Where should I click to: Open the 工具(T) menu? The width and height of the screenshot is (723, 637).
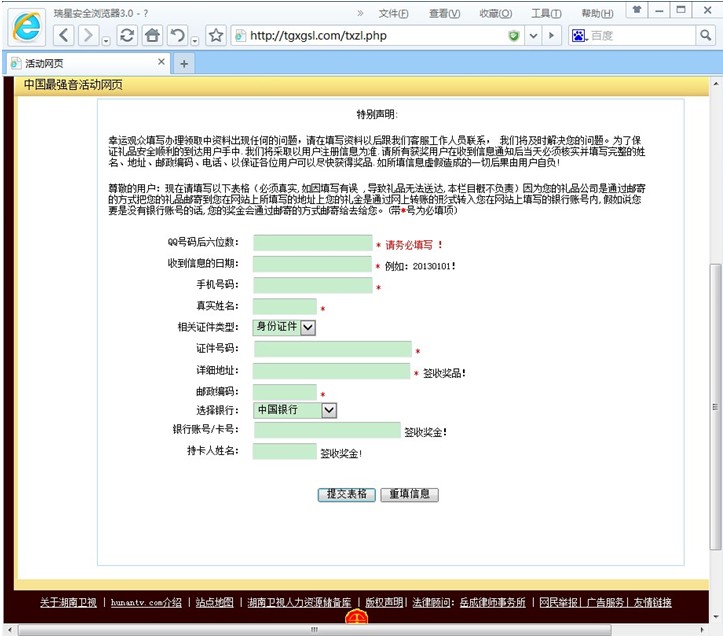coord(546,13)
